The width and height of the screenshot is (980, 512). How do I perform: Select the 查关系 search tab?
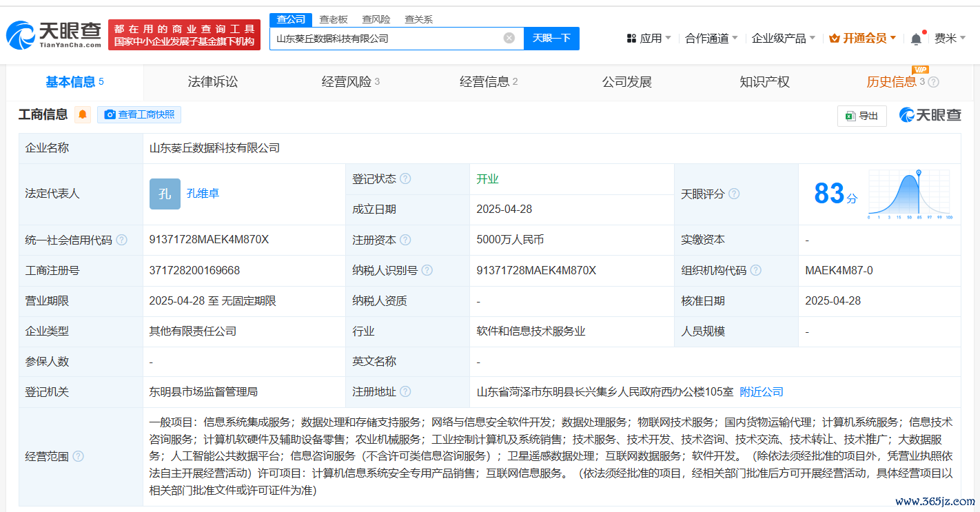coord(418,19)
